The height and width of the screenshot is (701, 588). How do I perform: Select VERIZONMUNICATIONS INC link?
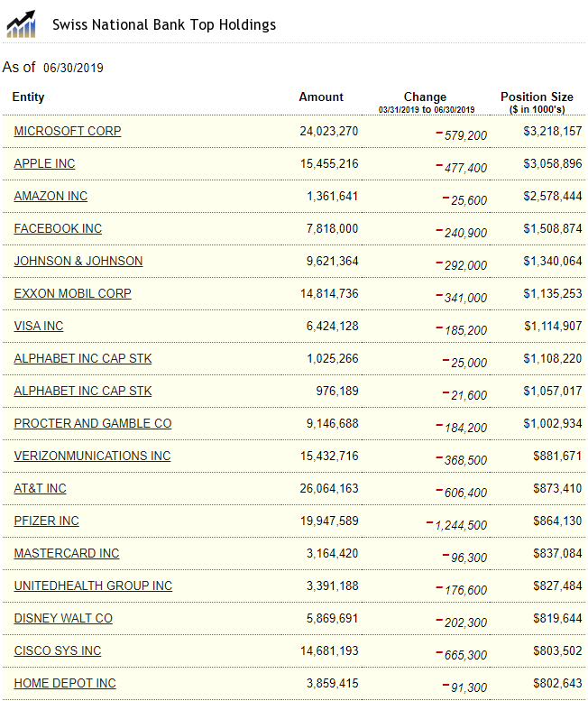[x=92, y=456]
